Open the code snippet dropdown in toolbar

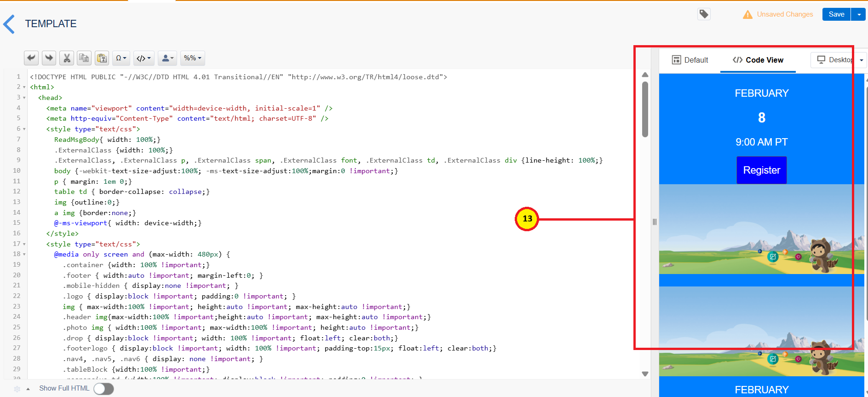(x=144, y=58)
